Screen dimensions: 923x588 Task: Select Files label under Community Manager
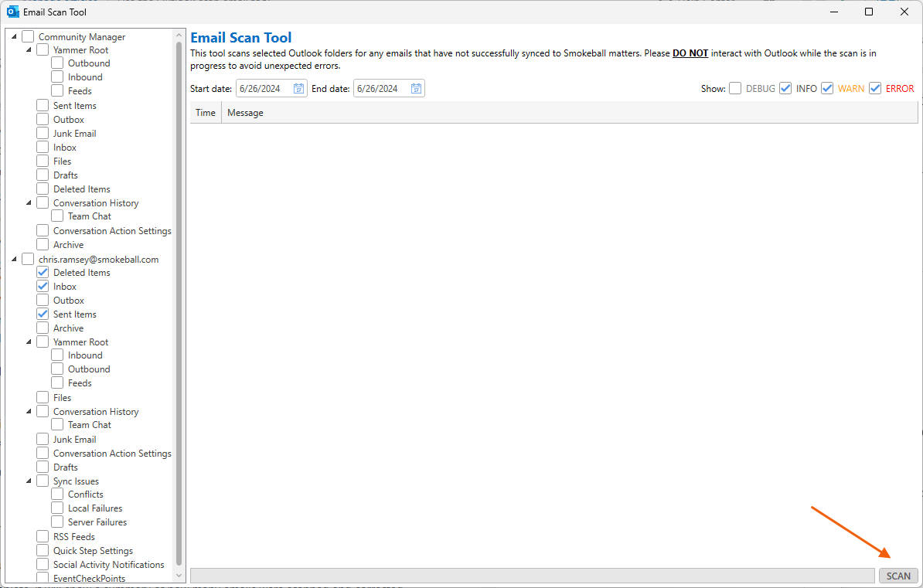coord(62,161)
